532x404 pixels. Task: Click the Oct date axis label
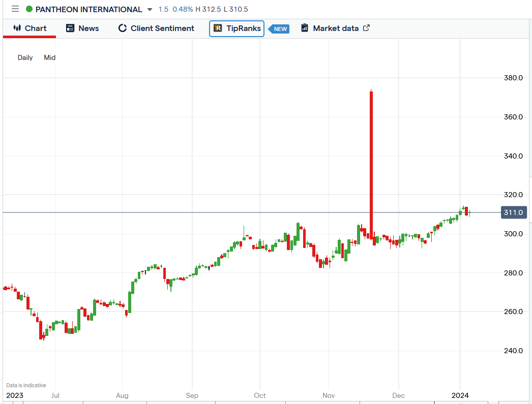point(260,395)
